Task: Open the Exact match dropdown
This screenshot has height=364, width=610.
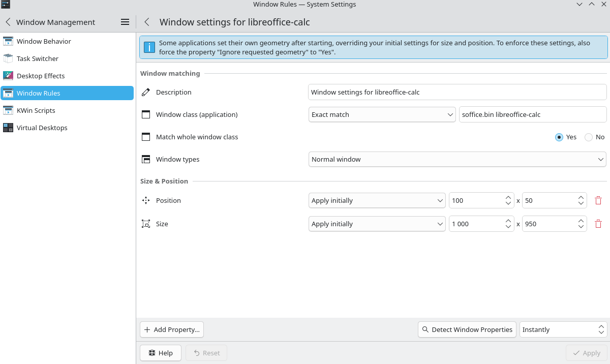Action: coord(382,114)
